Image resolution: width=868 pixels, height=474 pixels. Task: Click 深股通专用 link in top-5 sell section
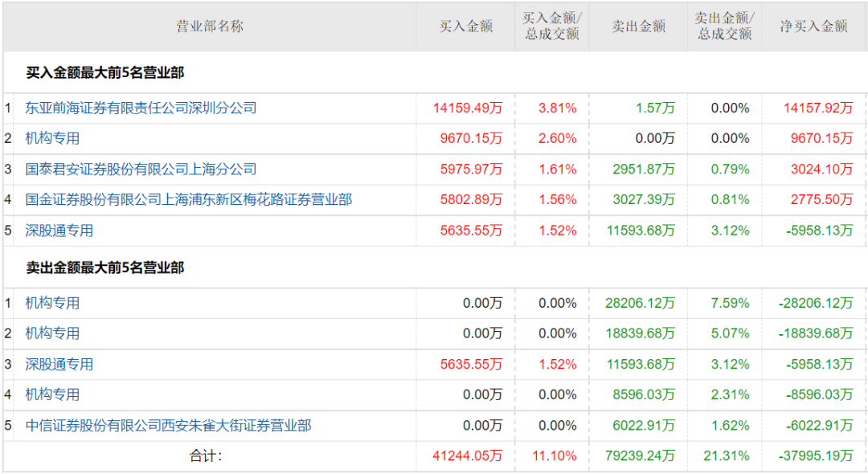tap(59, 364)
